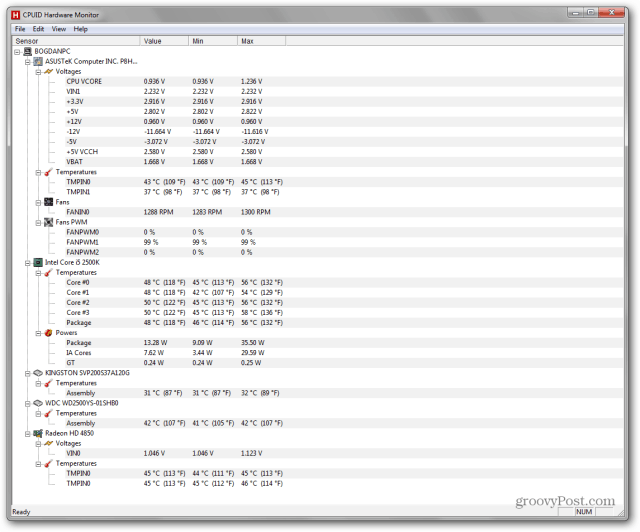The height and width of the screenshot is (532, 640).
Task: Collapse the Radeon HD 4850 node
Action: point(28,433)
